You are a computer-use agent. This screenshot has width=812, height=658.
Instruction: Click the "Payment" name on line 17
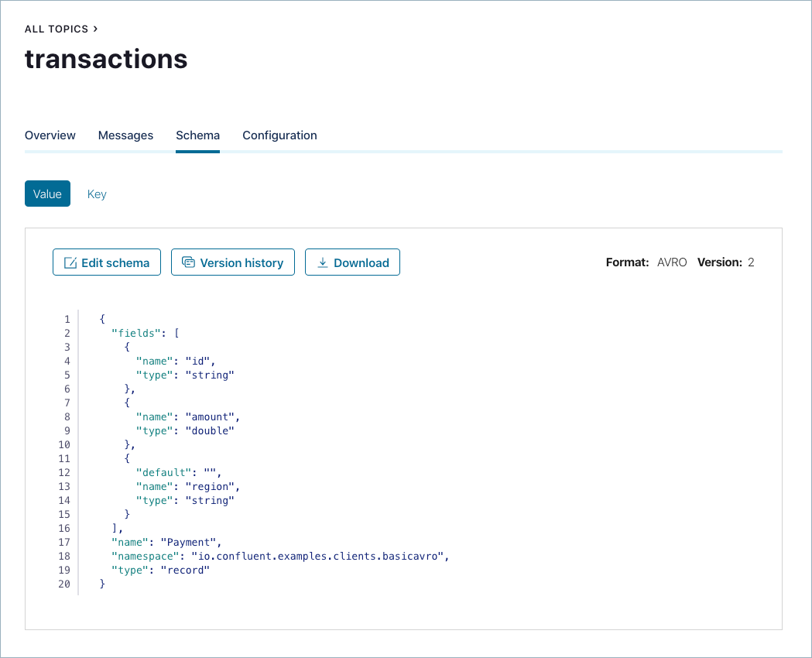pyautogui.click(x=191, y=542)
